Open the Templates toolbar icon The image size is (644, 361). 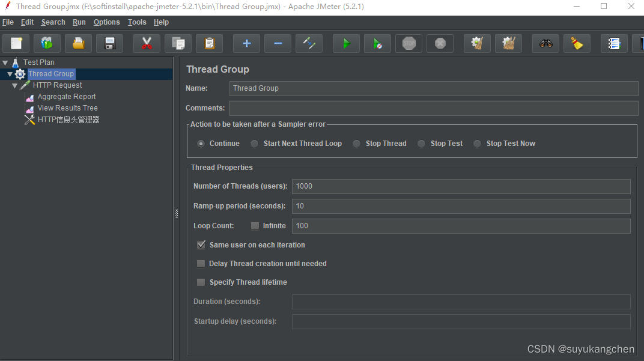[x=47, y=43]
